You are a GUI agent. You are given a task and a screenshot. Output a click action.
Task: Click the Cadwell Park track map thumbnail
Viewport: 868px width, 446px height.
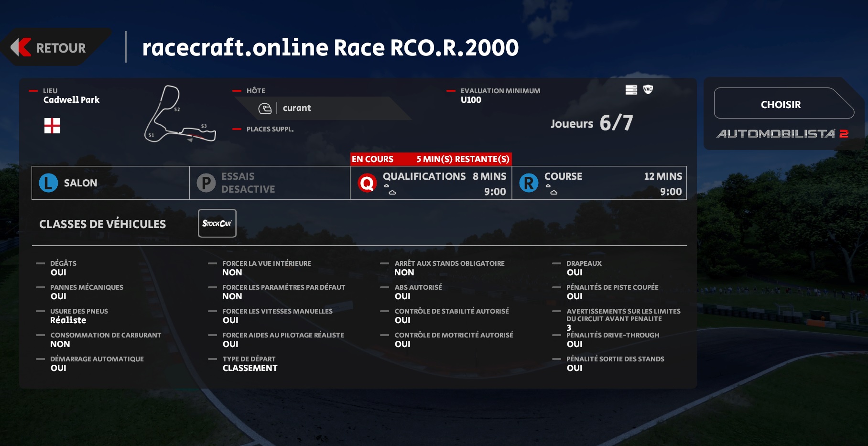(x=180, y=115)
